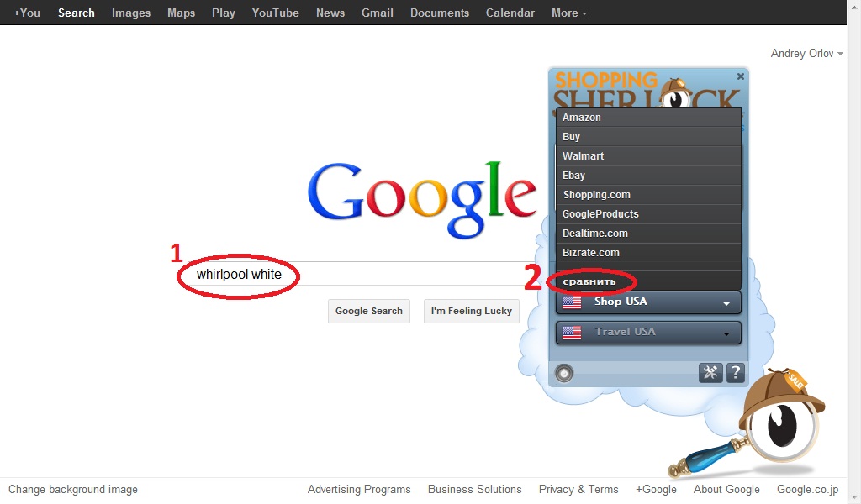Screen dimensions: 861x504
Task: Open Business Solutions footer link
Action: click(x=475, y=489)
